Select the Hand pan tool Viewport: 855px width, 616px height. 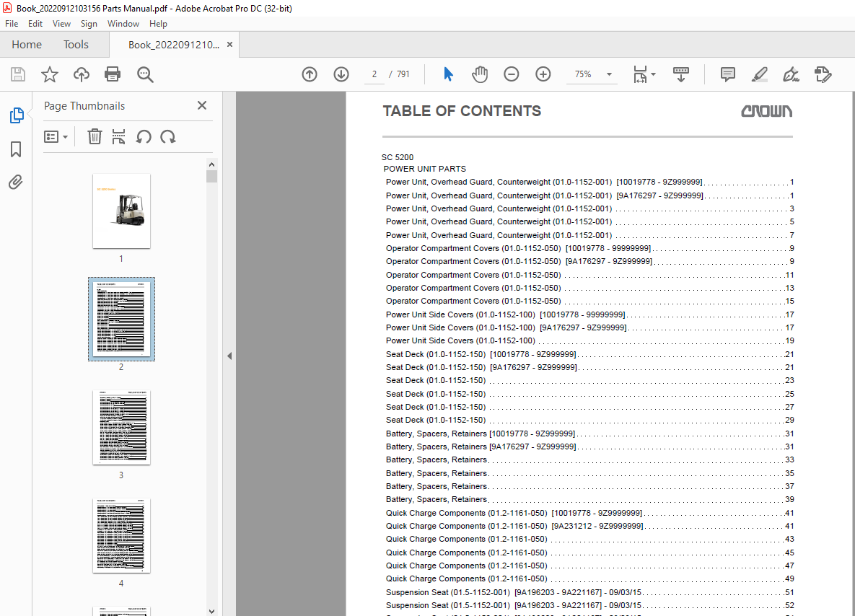pyautogui.click(x=480, y=74)
